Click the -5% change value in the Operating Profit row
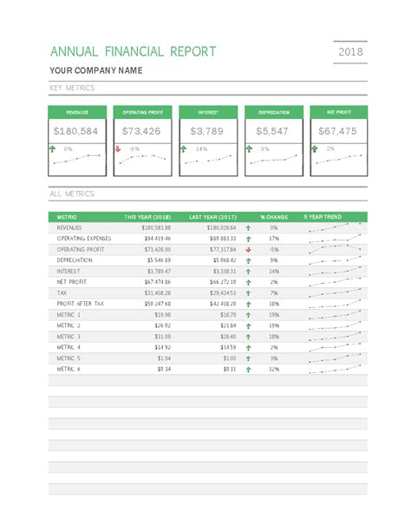411x532 pixels. click(x=274, y=249)
